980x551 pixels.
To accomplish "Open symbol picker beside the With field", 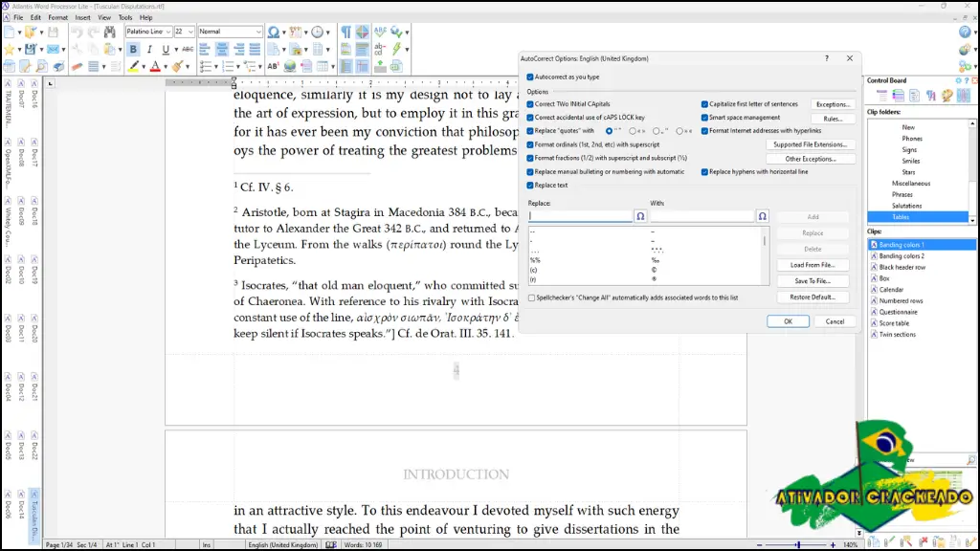I will [x=762, y=216].
